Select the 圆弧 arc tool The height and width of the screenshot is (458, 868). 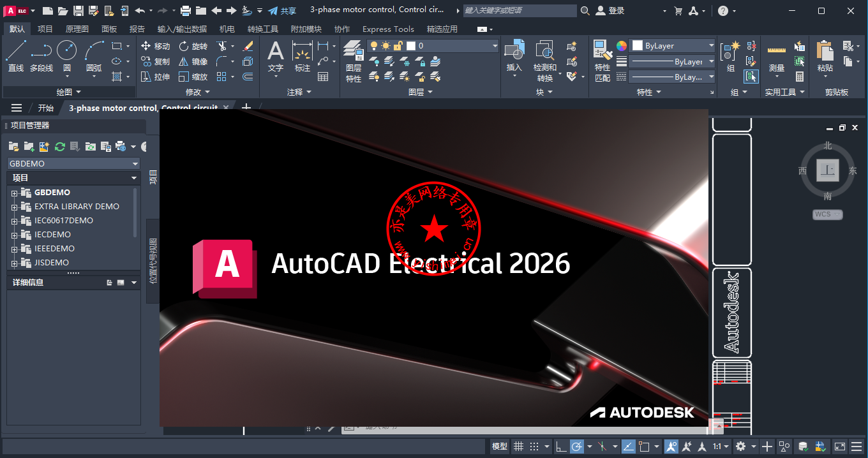pos(94,56)
